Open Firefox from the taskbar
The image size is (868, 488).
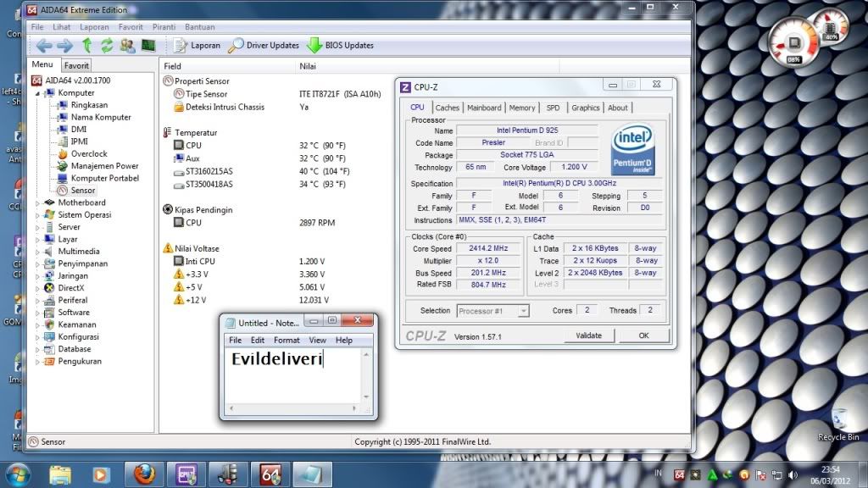pyautogui.click(x=144, y=474)
